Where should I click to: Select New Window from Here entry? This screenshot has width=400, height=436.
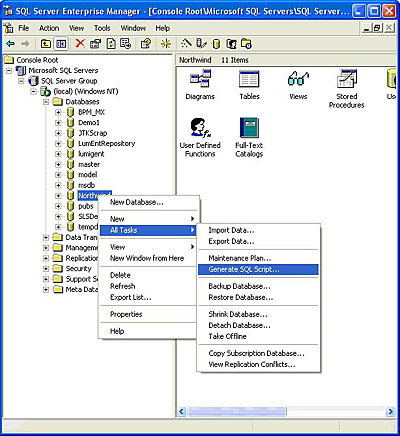pyautogui.click(x=148, y=258)
